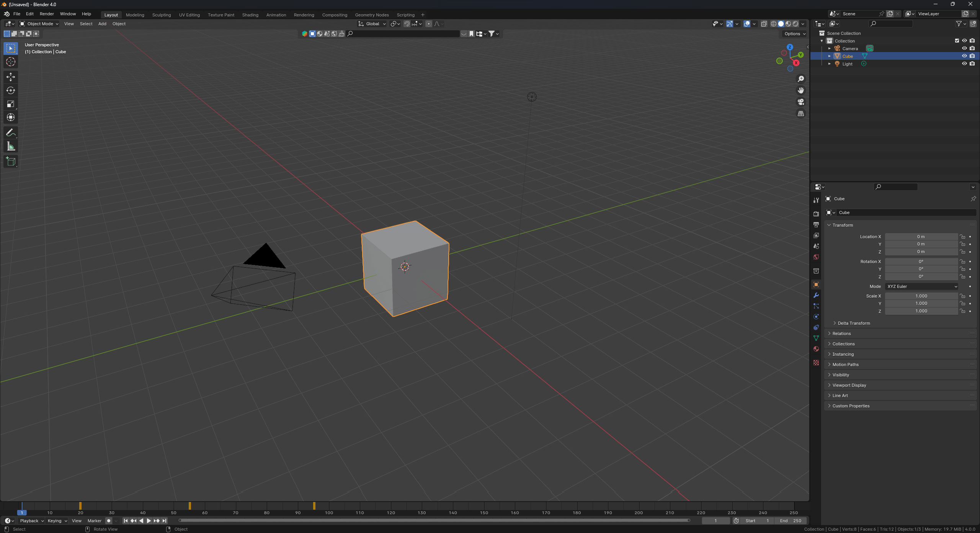Open the XYZ Euler rotation mode dropdown

(921, 286)
